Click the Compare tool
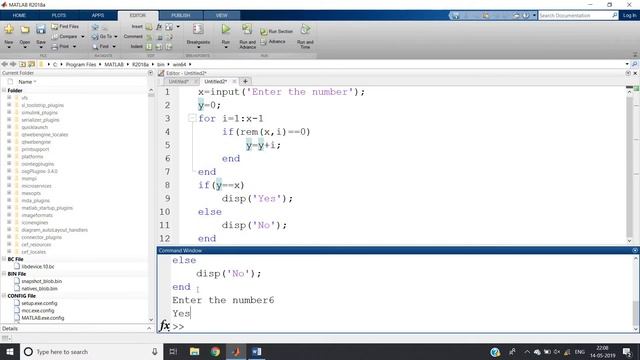 pos(65,36)
